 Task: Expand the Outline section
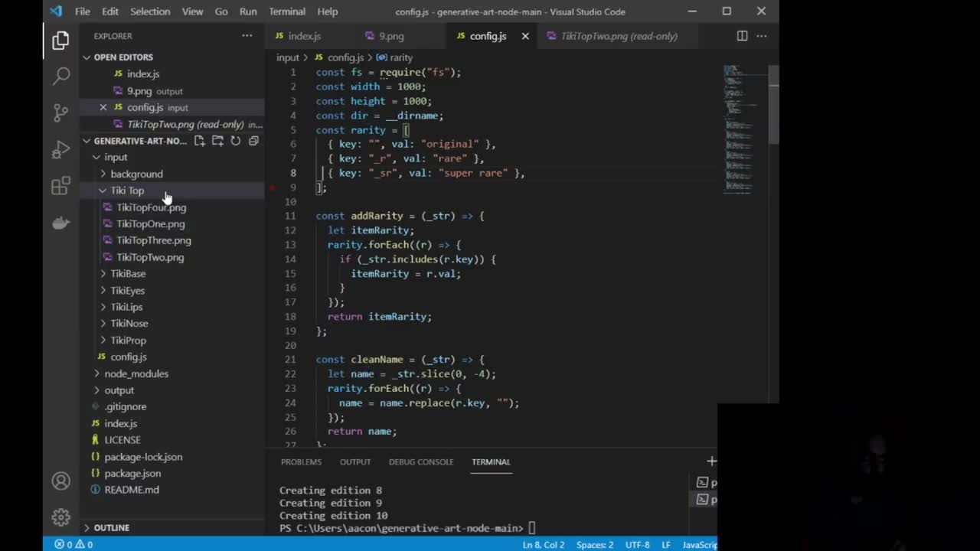[x=112, y=527]
